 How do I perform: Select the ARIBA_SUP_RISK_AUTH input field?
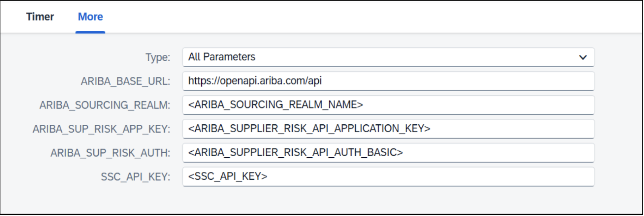[x=388, y=152]
